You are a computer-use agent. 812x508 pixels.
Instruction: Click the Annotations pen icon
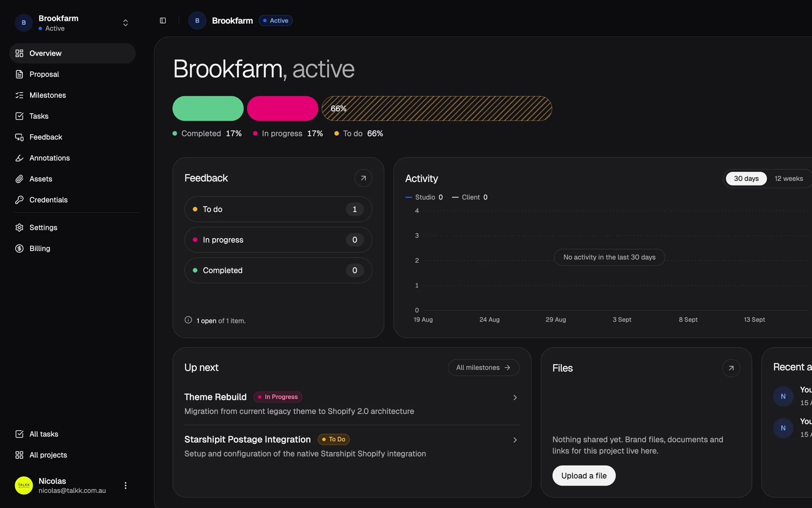coord(19,158)
